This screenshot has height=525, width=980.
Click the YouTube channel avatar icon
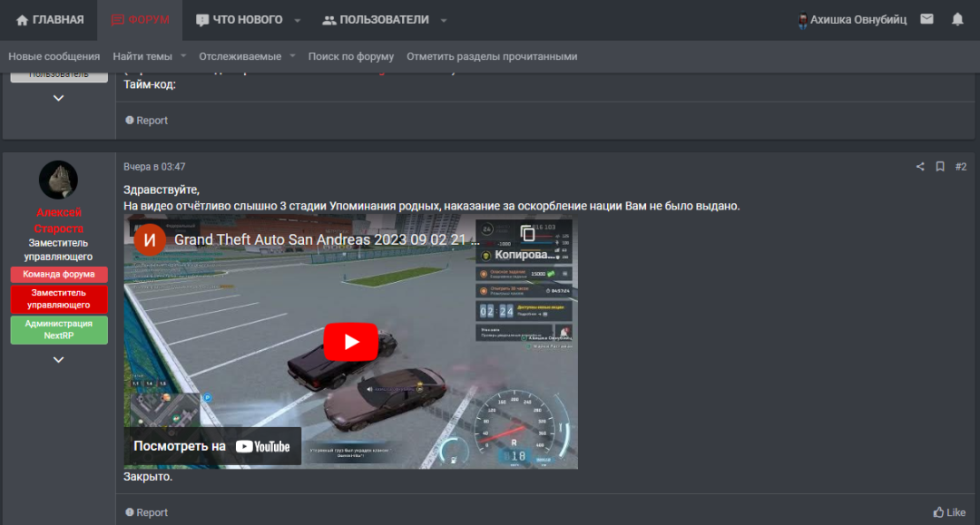coord(149,240)
